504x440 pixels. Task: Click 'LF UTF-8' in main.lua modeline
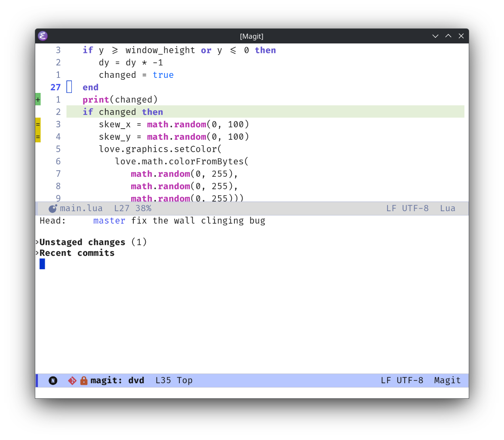(407, 209)
